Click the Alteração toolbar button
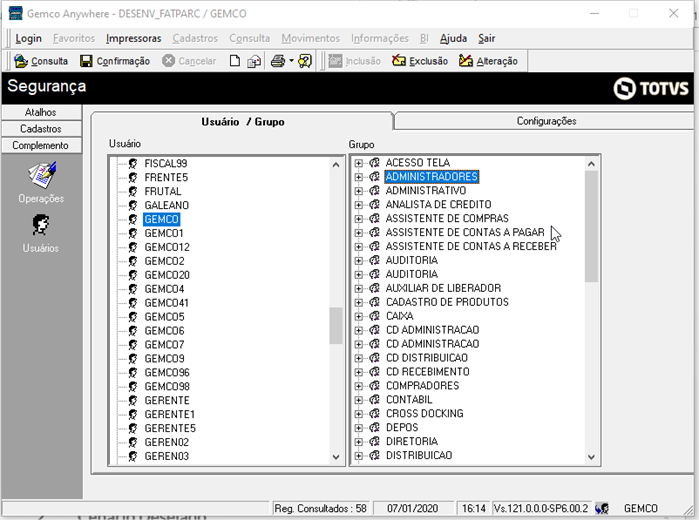 coord(489,61)
